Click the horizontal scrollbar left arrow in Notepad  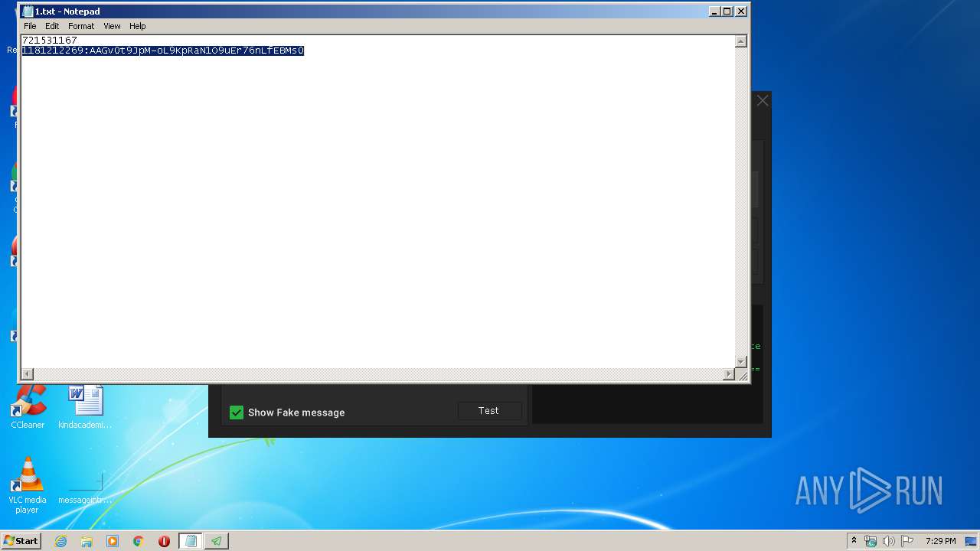coord(28,374)
